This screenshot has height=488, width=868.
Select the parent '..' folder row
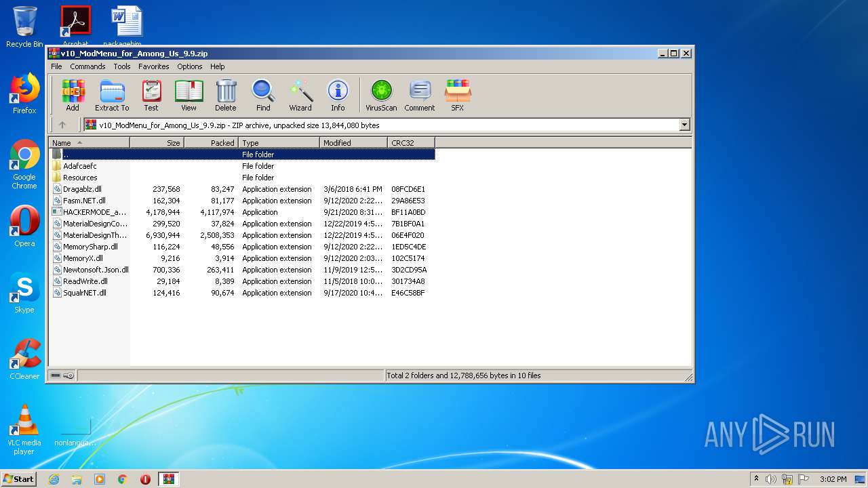tap(242, 155)
